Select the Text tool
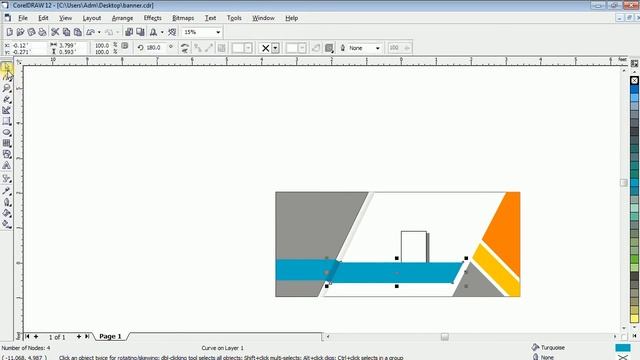 tap(7, 165)
